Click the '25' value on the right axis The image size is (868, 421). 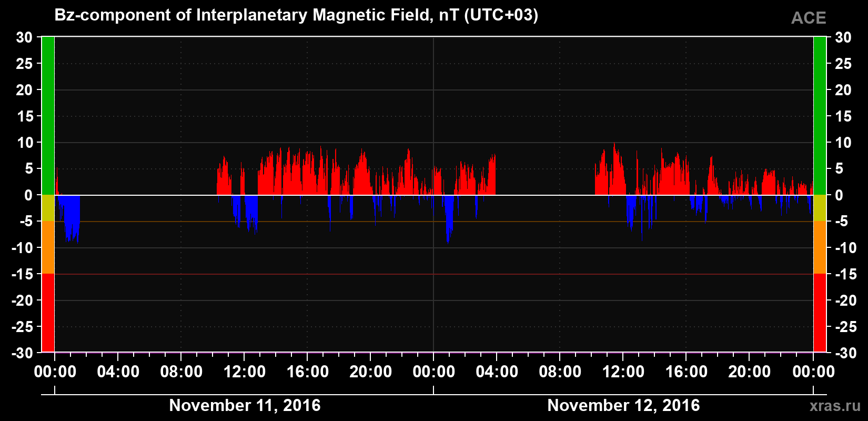click(843, 64)
